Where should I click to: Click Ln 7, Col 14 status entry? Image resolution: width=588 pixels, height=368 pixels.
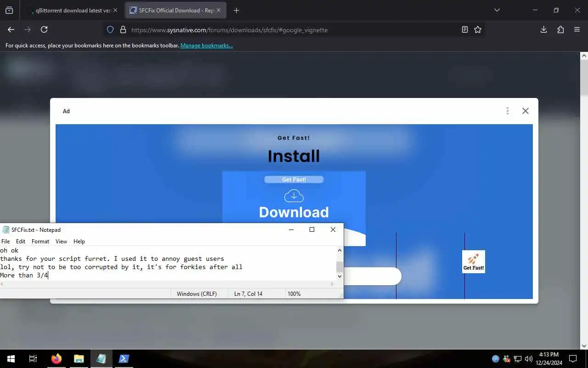(248, 293)
